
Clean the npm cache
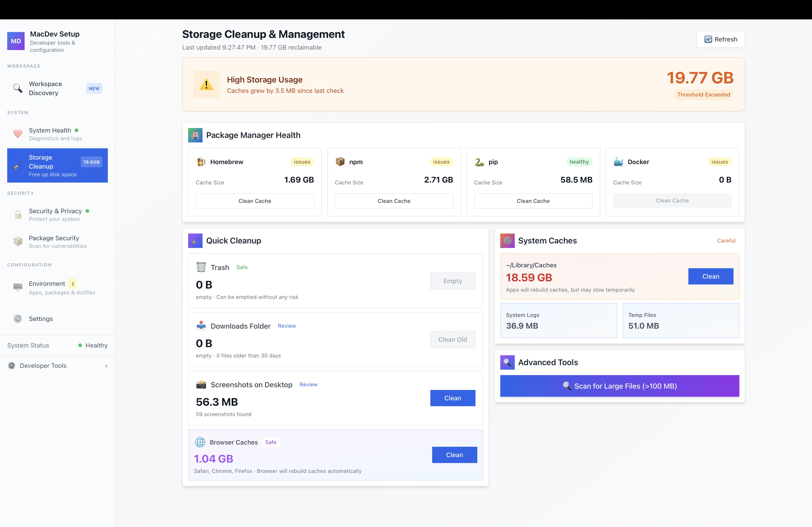(x=394, y=201)
